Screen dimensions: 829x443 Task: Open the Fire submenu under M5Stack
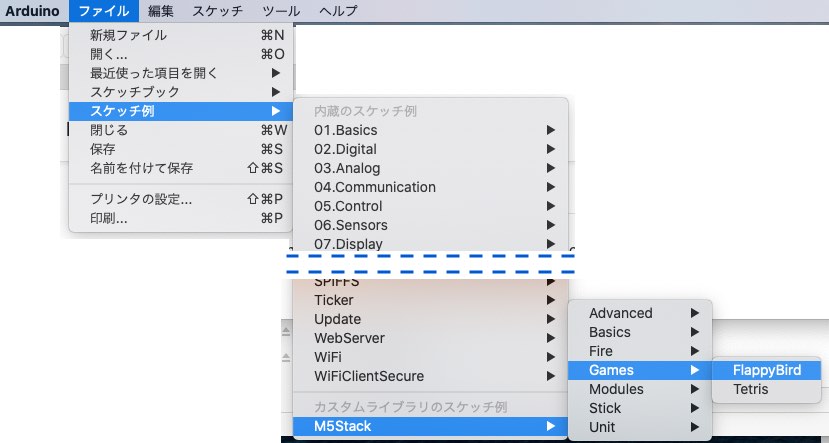point(640,351)
